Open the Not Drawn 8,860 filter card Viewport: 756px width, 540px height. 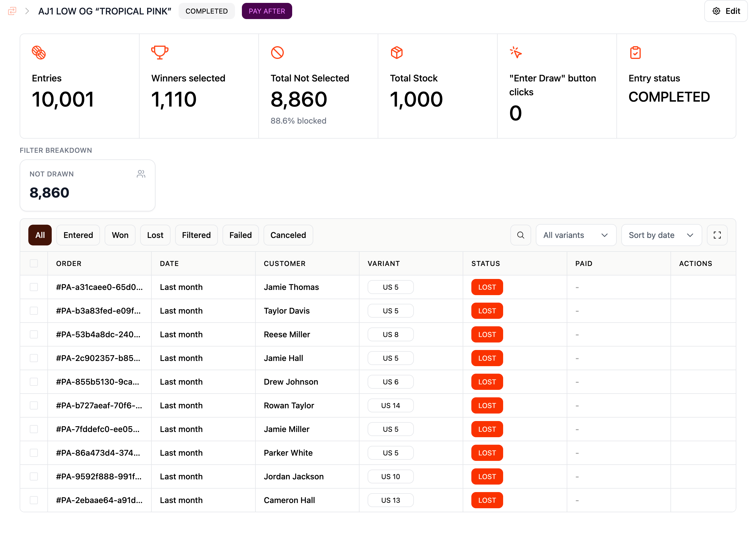pyautogui.click(x=88, y=185)
